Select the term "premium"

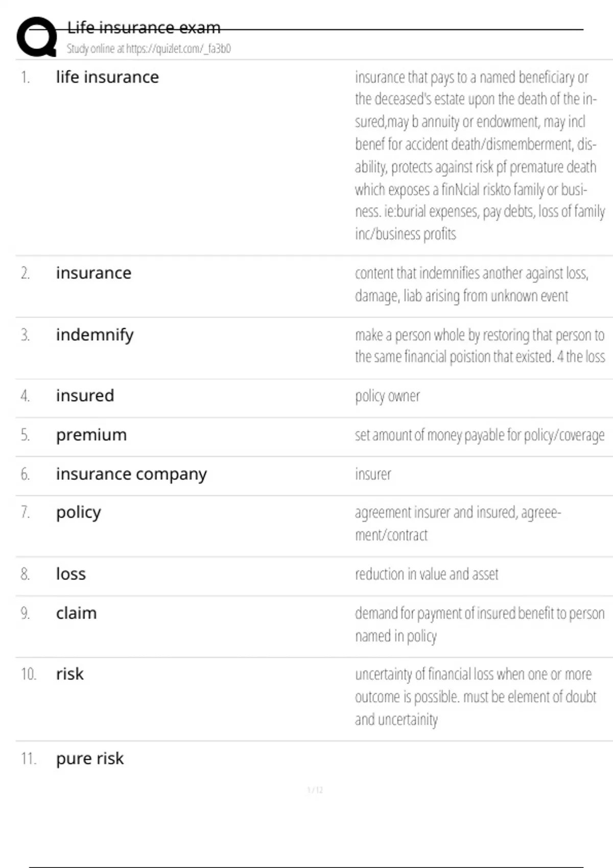tap(91, 435)
